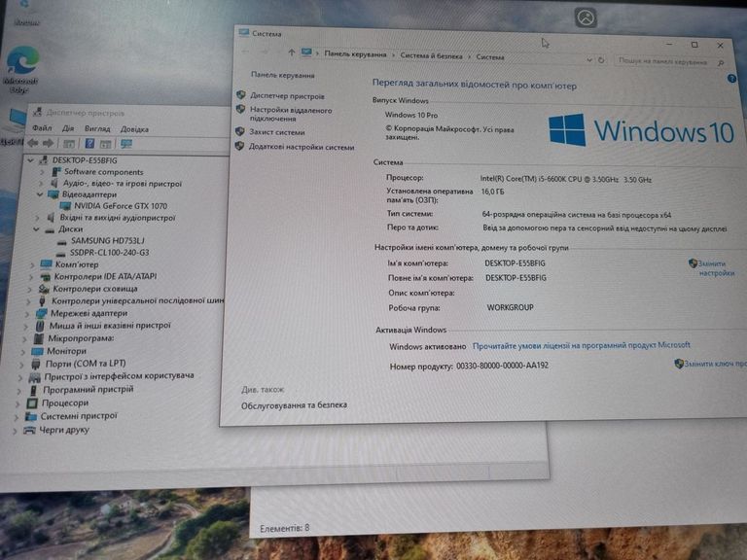This screenshot has height=560, width=747.
Task: Click the Windows 10 Pro edition text
Action: tap(411, 116)
